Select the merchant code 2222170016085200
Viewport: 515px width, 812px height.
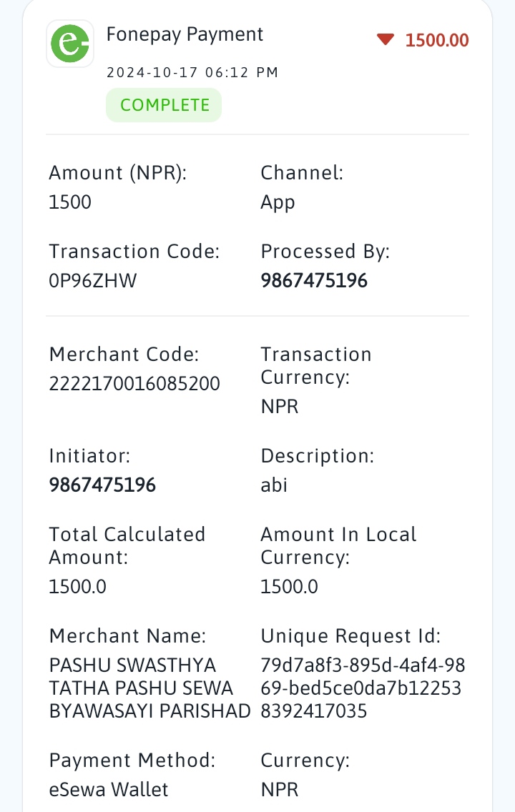[134, 384]
